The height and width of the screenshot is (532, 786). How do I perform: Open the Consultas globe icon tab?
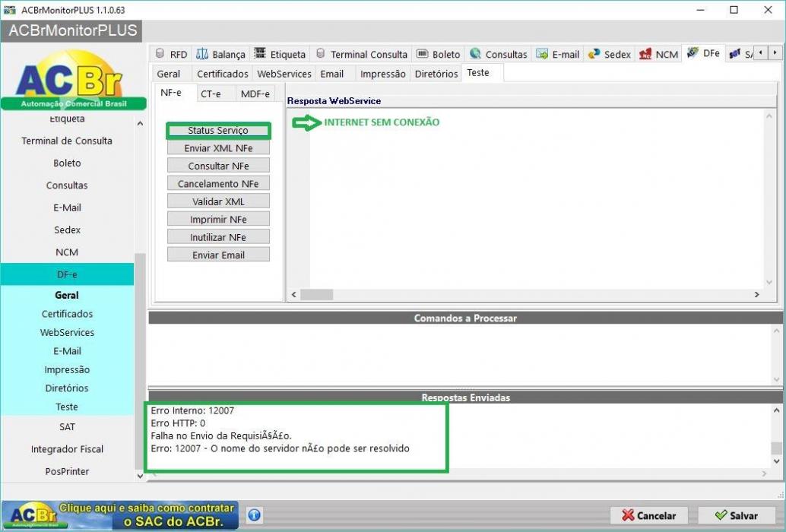click(x=499, y=54)
